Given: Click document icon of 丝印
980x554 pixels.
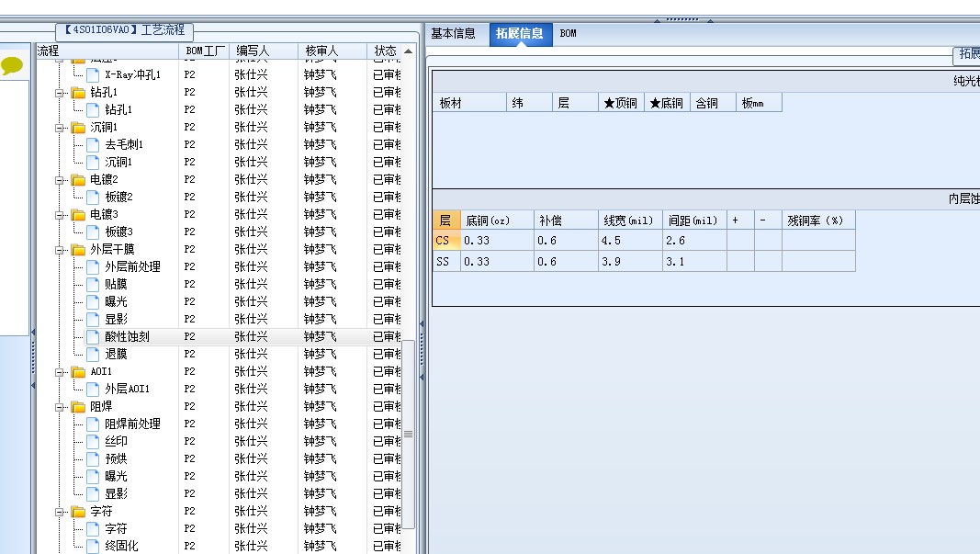Looking at the screenshot, I should pyautogui.click(x=93, y=441).
